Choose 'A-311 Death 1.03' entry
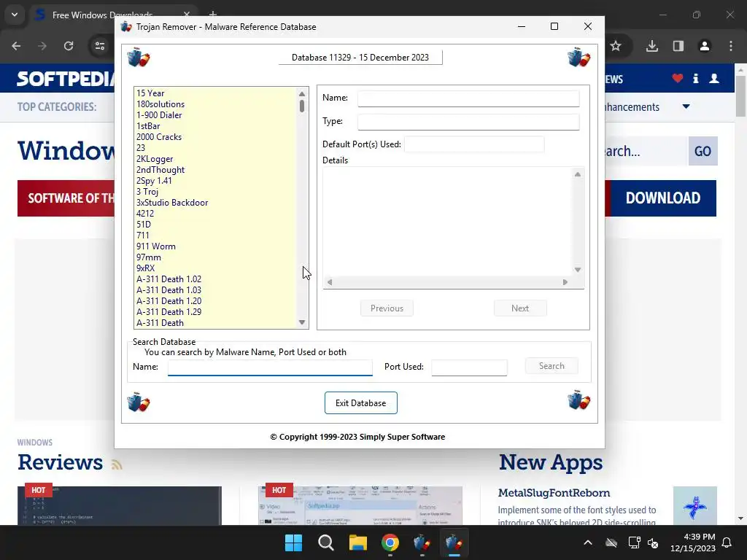747x560 pixels. coord(169,290)
